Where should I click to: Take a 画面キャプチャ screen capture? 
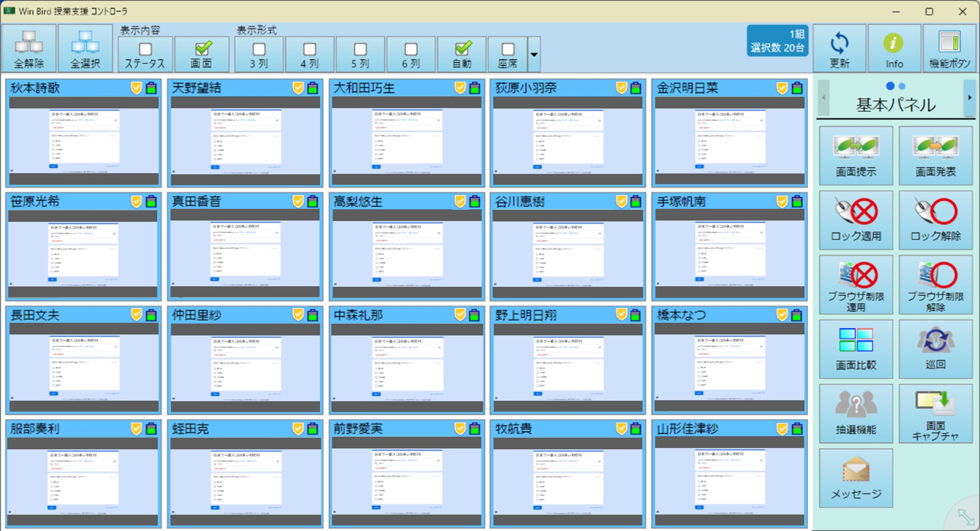935,414
